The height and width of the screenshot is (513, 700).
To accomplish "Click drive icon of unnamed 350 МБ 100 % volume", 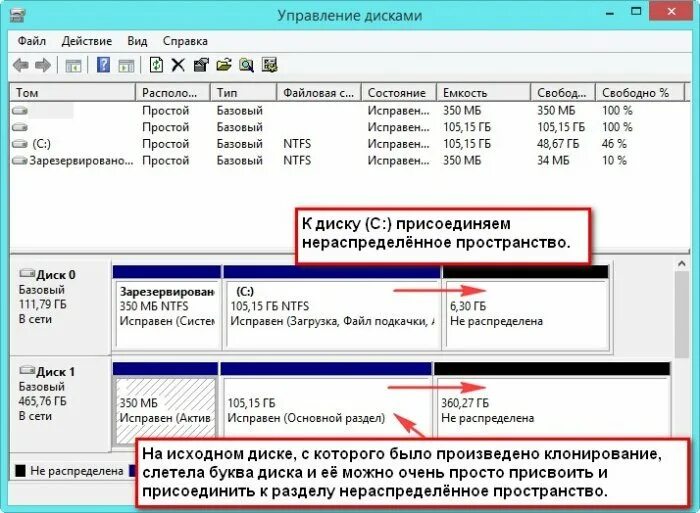I will [20, 111].
